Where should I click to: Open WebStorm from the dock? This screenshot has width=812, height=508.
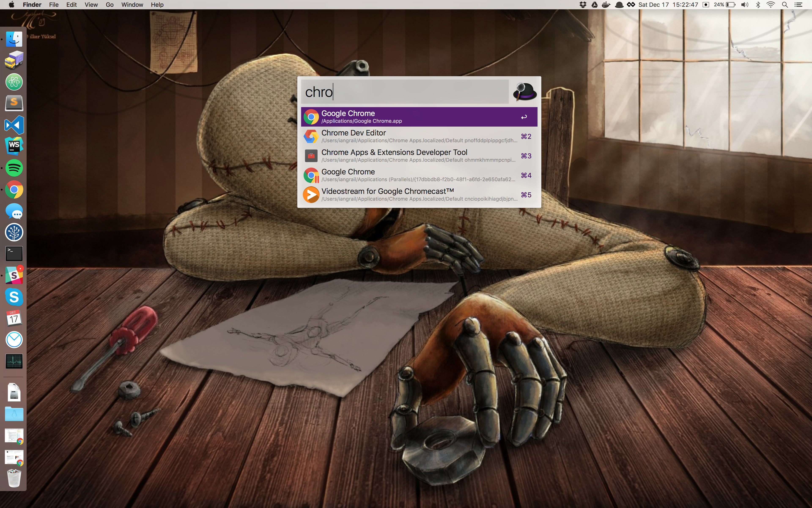[x=14, y=146]
